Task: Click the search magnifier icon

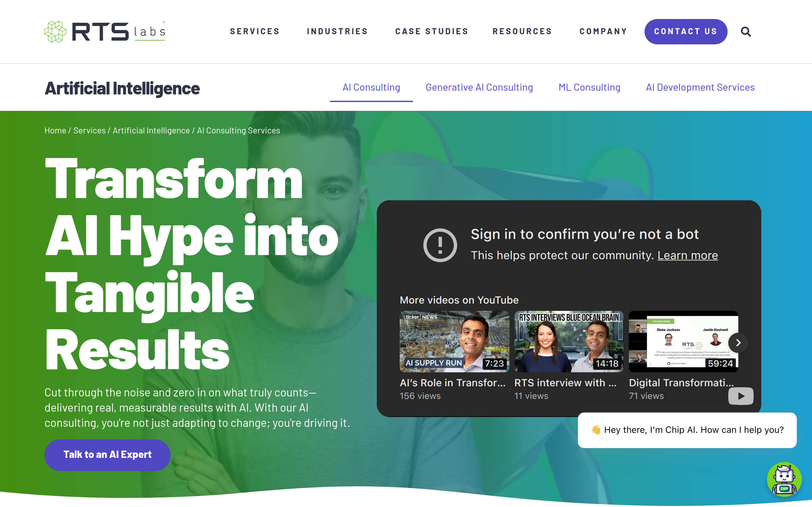Action: (746, 31)
